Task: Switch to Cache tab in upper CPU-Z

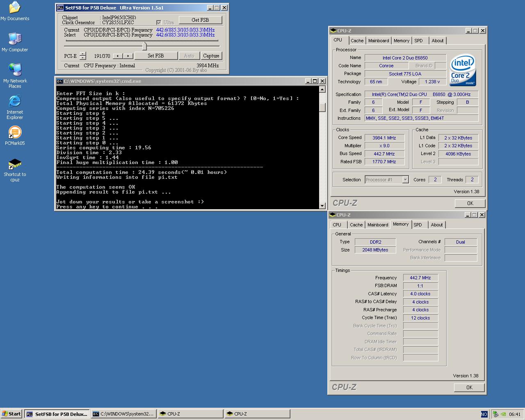Action: [357, 41]
